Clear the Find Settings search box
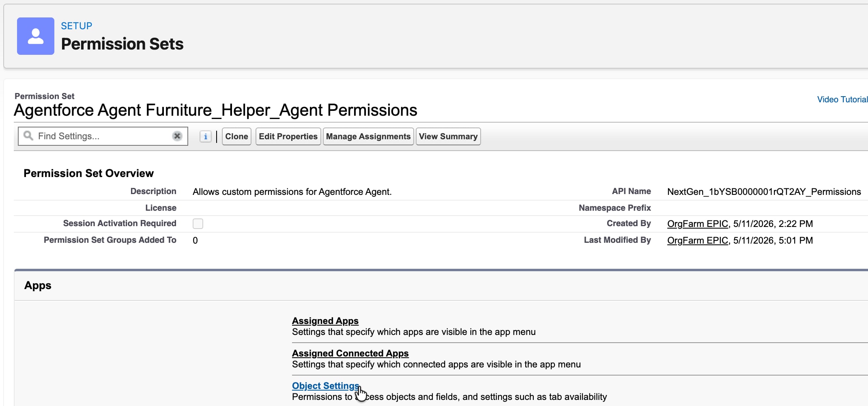 click(177, 136)
